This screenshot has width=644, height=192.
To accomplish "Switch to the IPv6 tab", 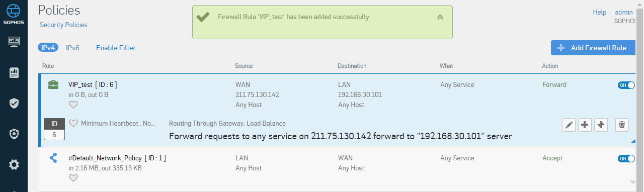I will click(72, 48).
